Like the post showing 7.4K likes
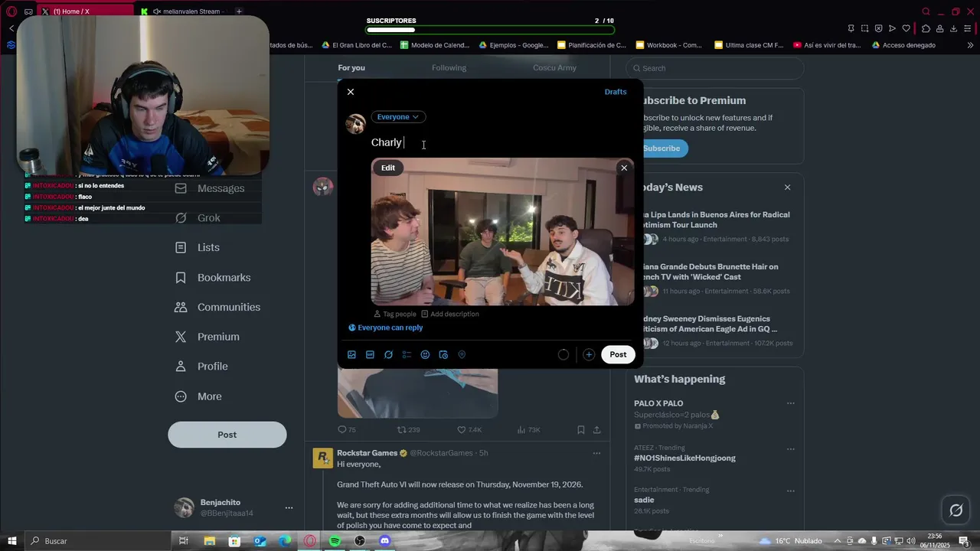Viewport: 980px width, 551px height. [x=469, y=430]
